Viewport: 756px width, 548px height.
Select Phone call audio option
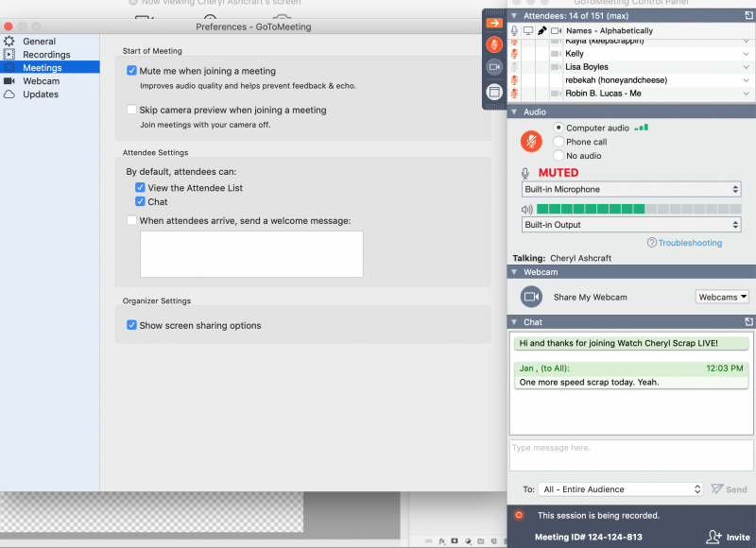point(558,142)
